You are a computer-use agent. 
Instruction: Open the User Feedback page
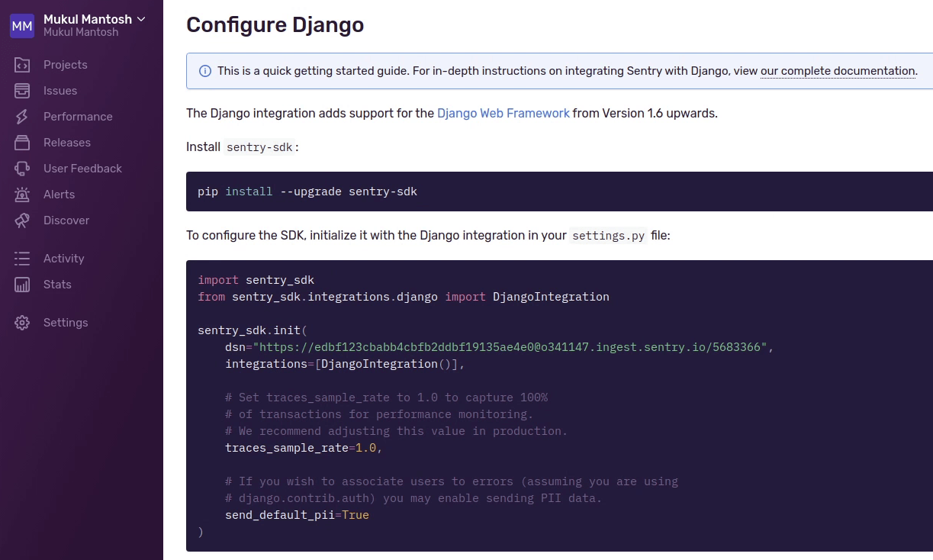[82, 169]
